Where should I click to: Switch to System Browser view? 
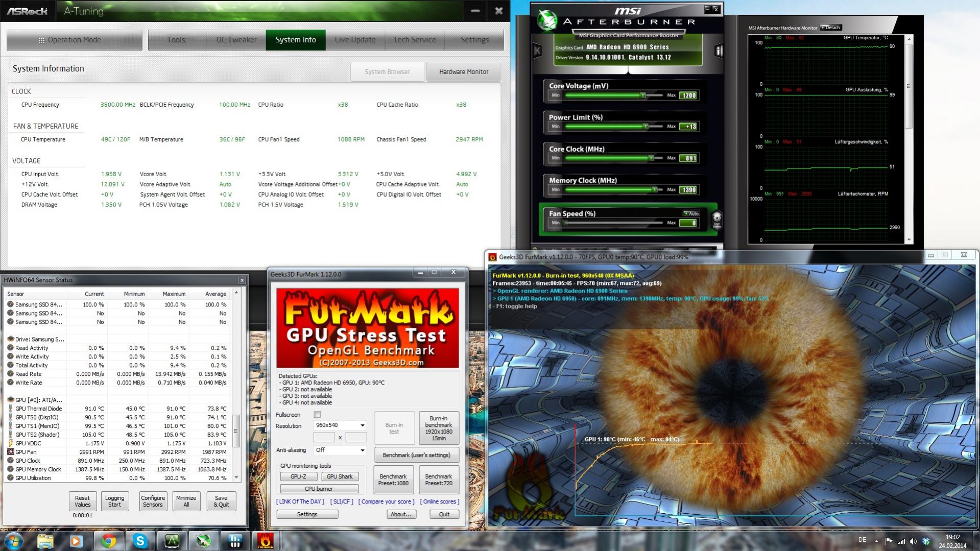coord(387,72)
